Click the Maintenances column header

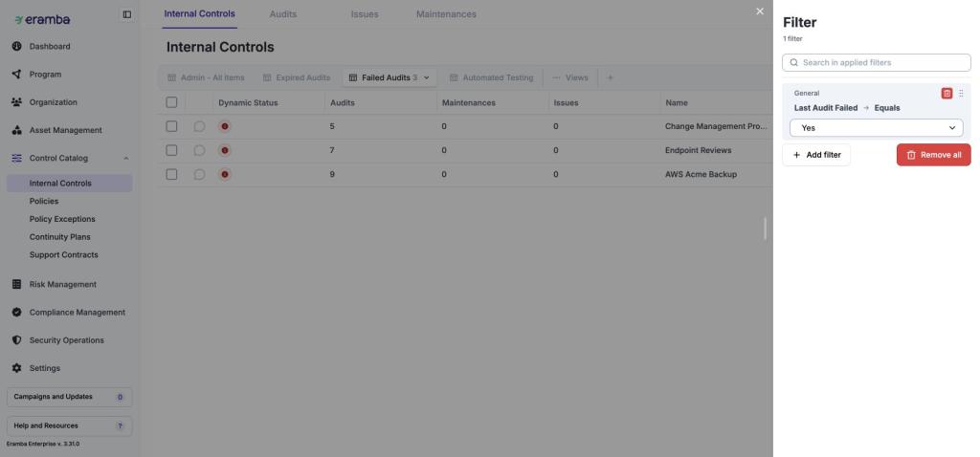tap(469, 103)
